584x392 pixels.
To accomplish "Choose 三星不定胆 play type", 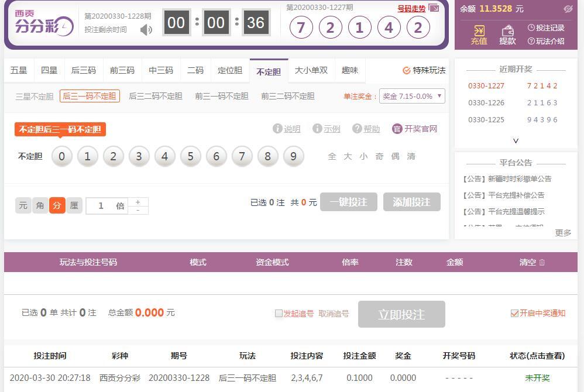I will coord(35,97).
